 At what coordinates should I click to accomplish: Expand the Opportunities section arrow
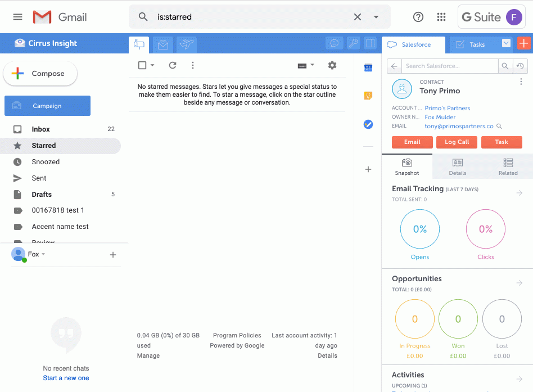pyautogui.click(x=520, y=283)
